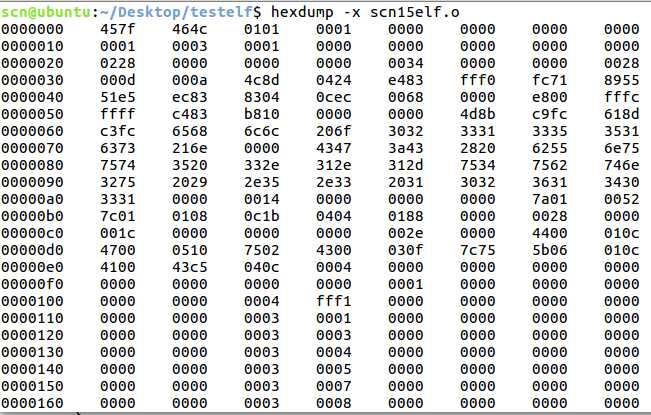Select offset label 00000b0
The image size is (651, 415).
pyautogui.click(x=32, y=216)
